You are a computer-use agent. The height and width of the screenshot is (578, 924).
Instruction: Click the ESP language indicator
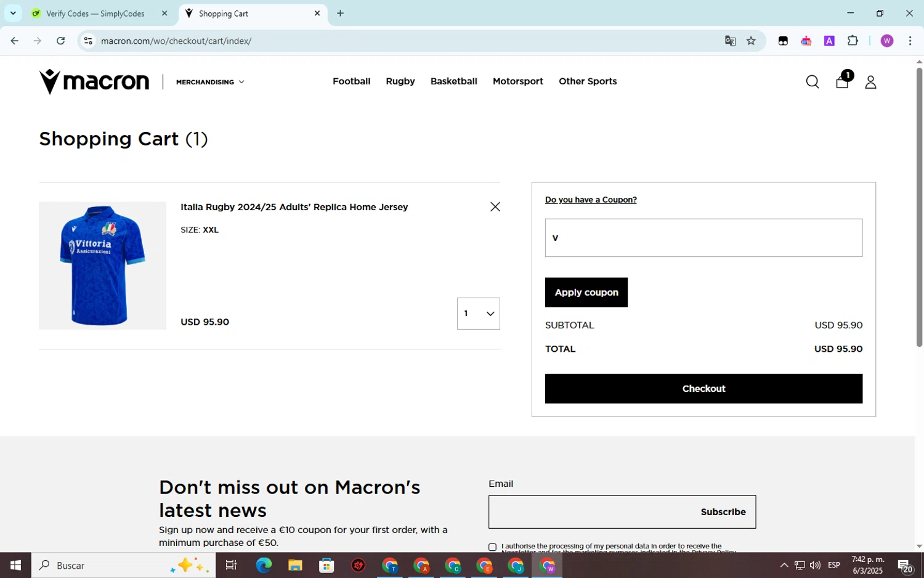tap(834, 565)
